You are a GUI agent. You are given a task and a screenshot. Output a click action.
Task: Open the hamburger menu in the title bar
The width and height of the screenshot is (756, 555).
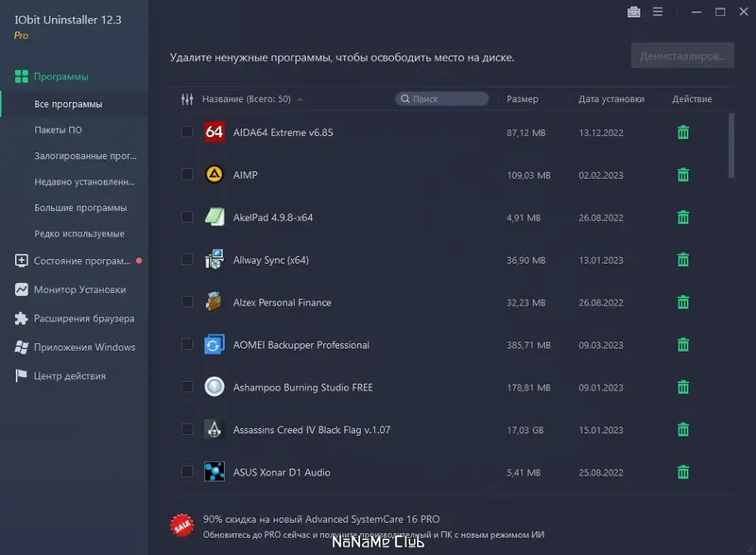[x=658, y=12]
